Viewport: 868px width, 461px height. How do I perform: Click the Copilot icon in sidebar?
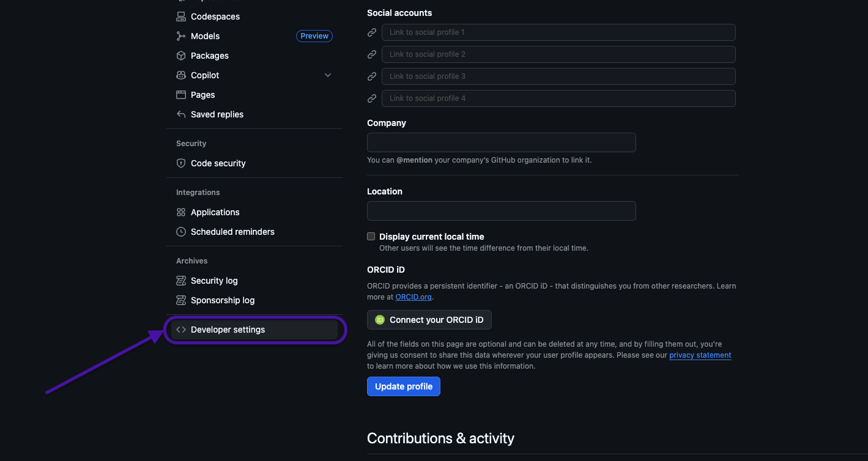(181, 75)
